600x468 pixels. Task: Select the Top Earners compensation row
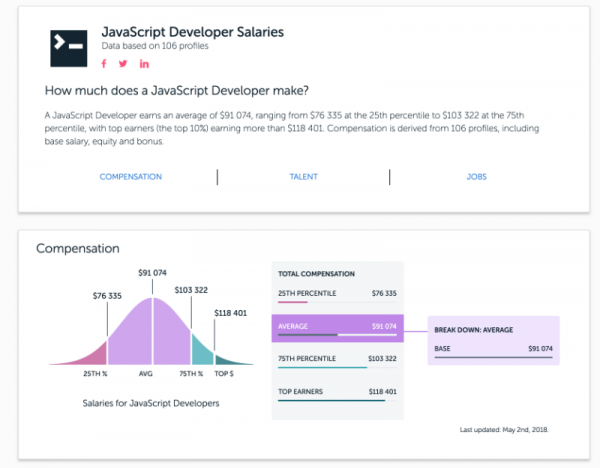[x=335, y=391]
